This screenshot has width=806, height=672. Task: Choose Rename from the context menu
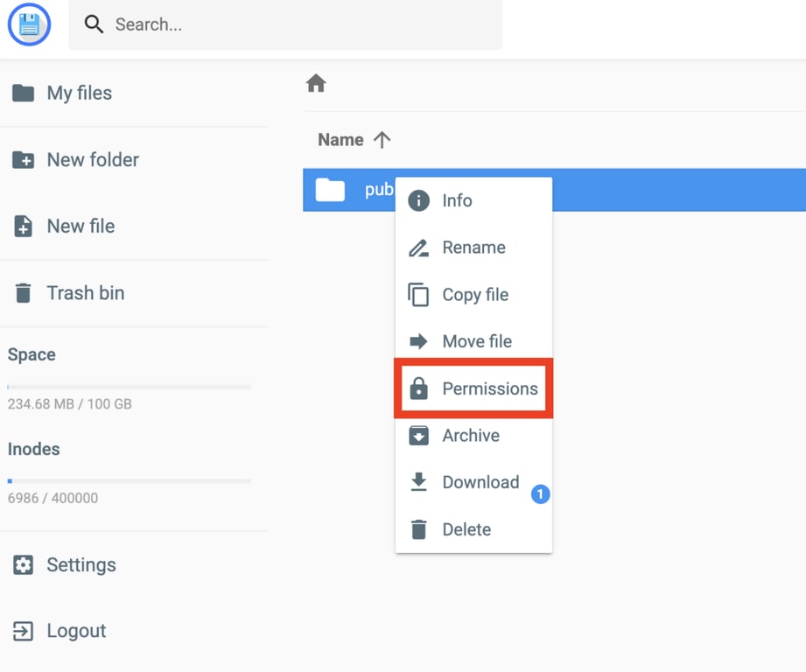click(473, 248)
